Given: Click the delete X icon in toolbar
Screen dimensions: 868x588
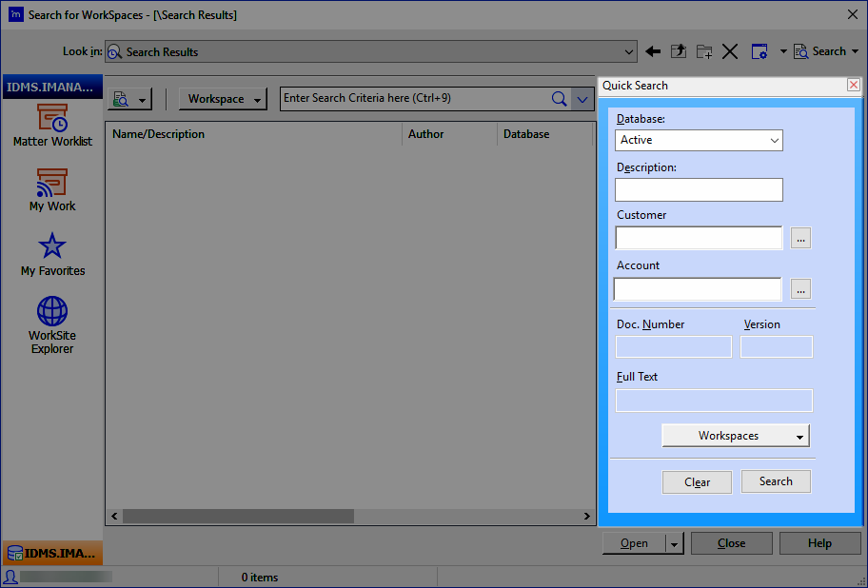Looking at the screenshot, I should click(x=730, y=51).
